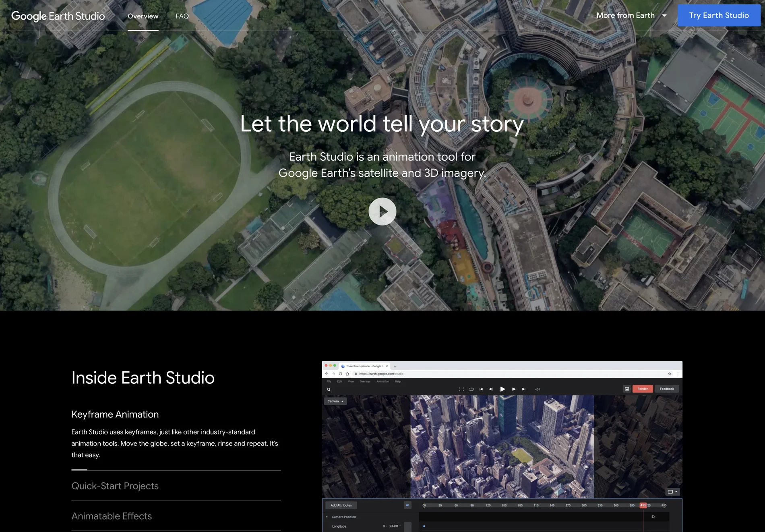
Task: Jump to the last frame
Action: 524,389
